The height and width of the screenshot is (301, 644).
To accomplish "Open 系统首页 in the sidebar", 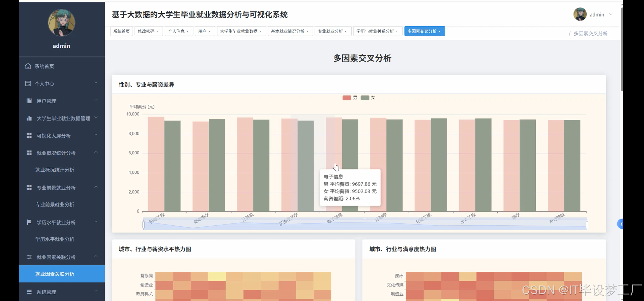I will click(x=61, y=66).
